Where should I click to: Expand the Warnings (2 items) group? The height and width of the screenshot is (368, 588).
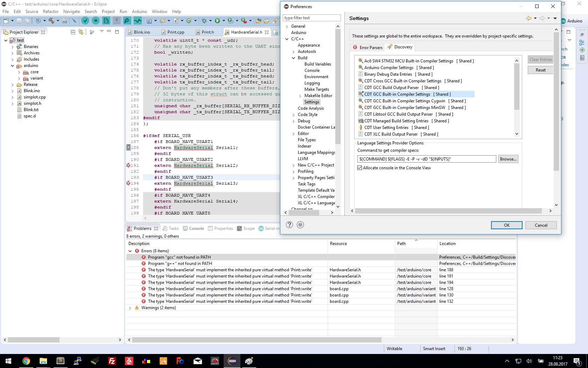[130, 308]
